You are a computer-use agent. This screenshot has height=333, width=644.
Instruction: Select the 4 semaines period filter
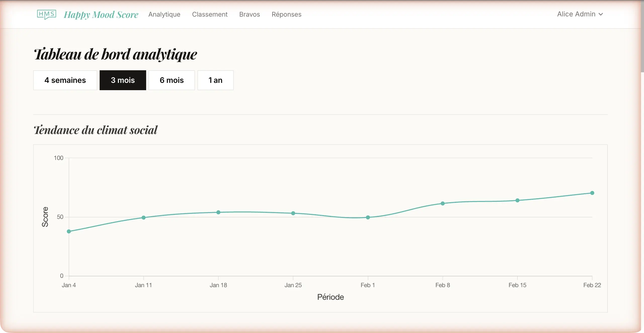pyautogui.click(x=65, y=80)
